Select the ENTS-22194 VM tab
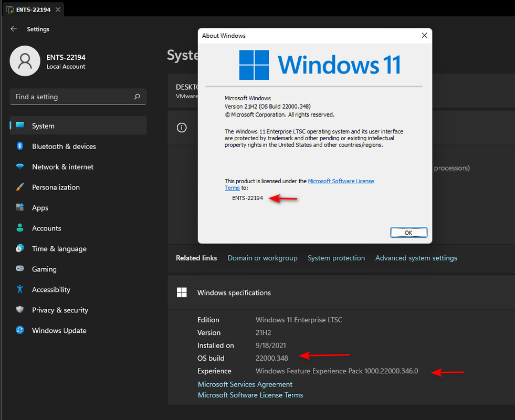This screenshot has height=420, width=515. [34, 9]
